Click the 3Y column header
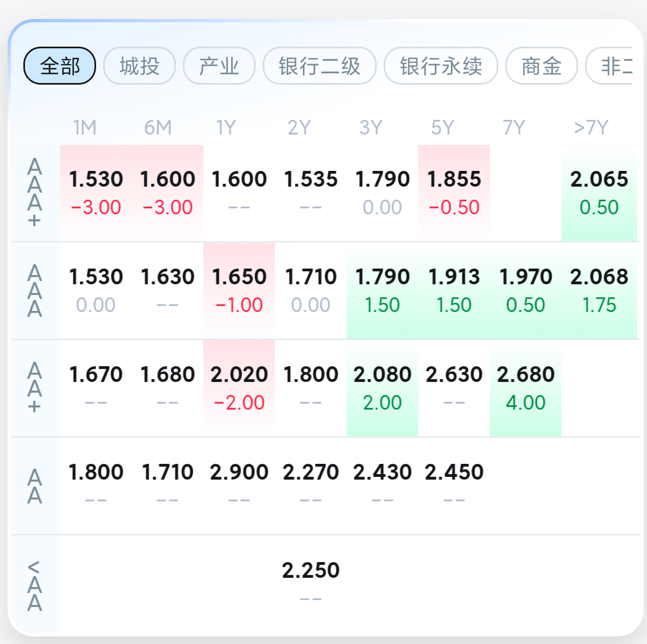 (x=371, y=127)
